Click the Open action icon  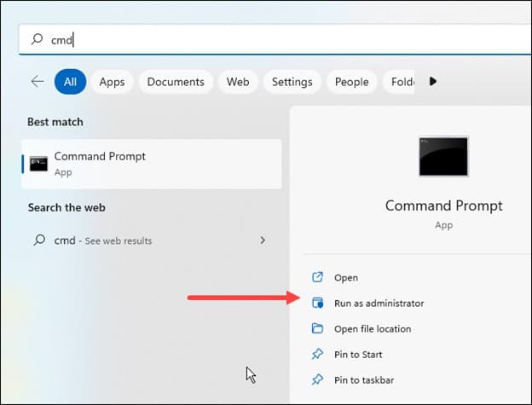[317, 277]
